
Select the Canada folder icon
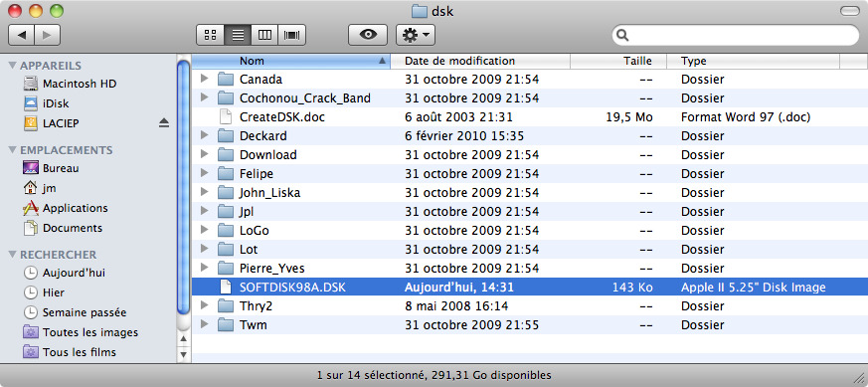click(x=226, y=80)
